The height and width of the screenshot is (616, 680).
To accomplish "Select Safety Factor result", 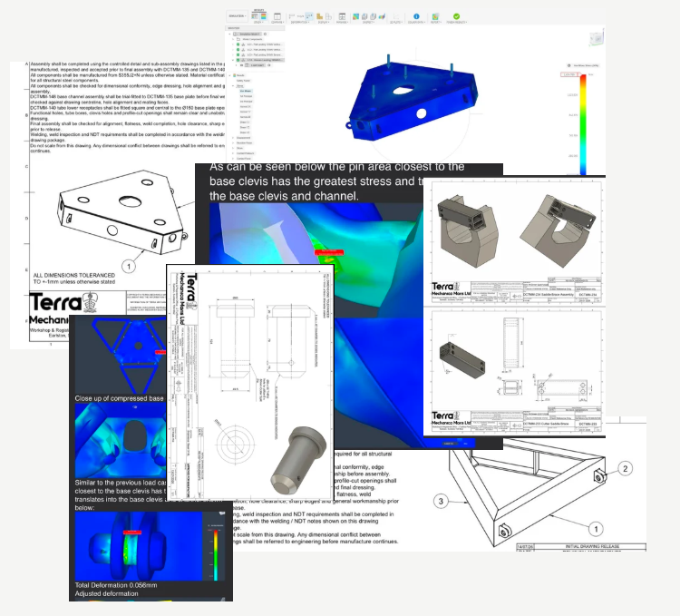I will 243,81.
